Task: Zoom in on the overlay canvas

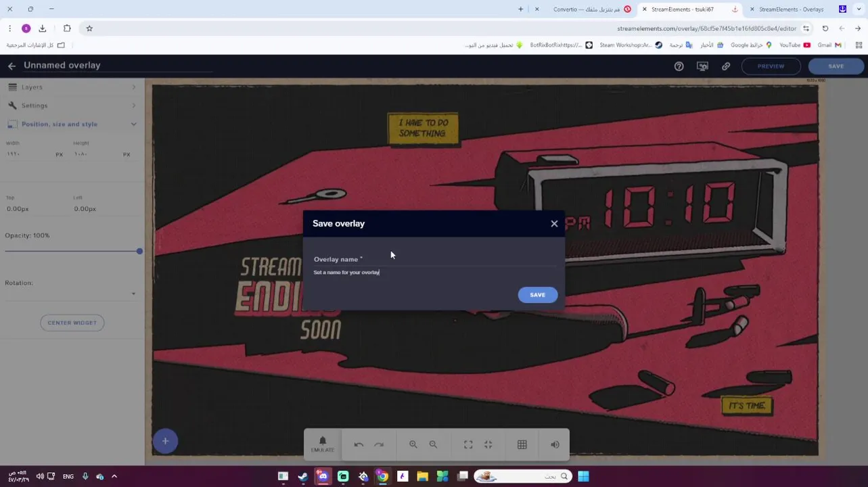Action: coord(413,444)
